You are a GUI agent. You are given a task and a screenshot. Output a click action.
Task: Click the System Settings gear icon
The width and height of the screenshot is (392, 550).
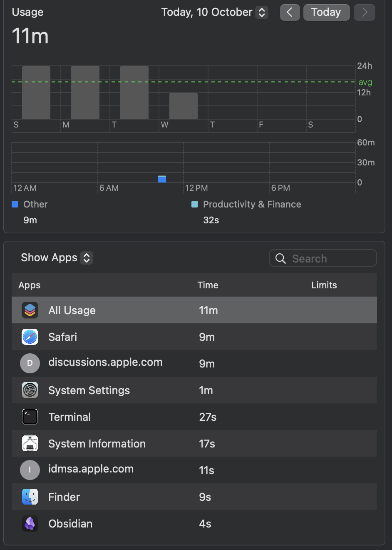click(30, 390)
